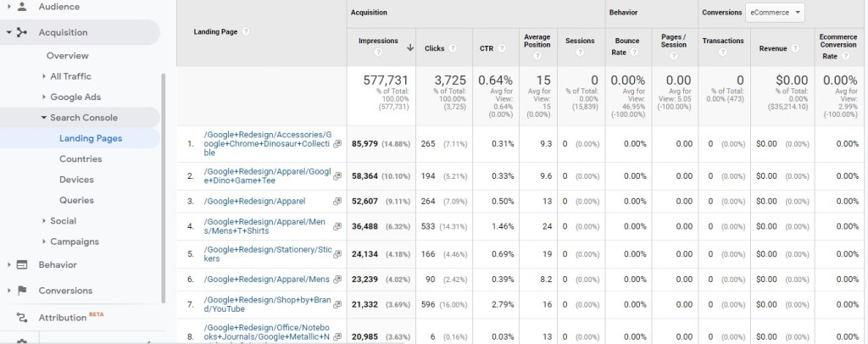Expand the Campaigns submenu
Screen dimensions: 868x344
coord(44,241)
